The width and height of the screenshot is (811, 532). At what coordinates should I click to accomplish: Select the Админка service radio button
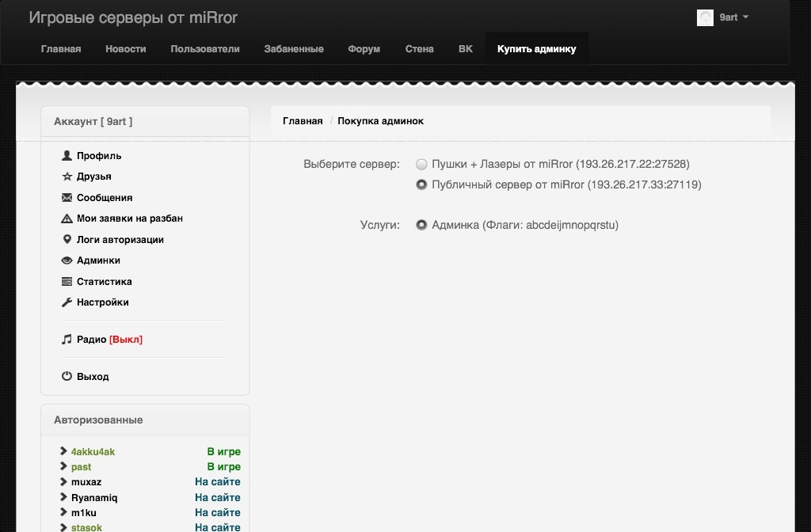(421, 225)
